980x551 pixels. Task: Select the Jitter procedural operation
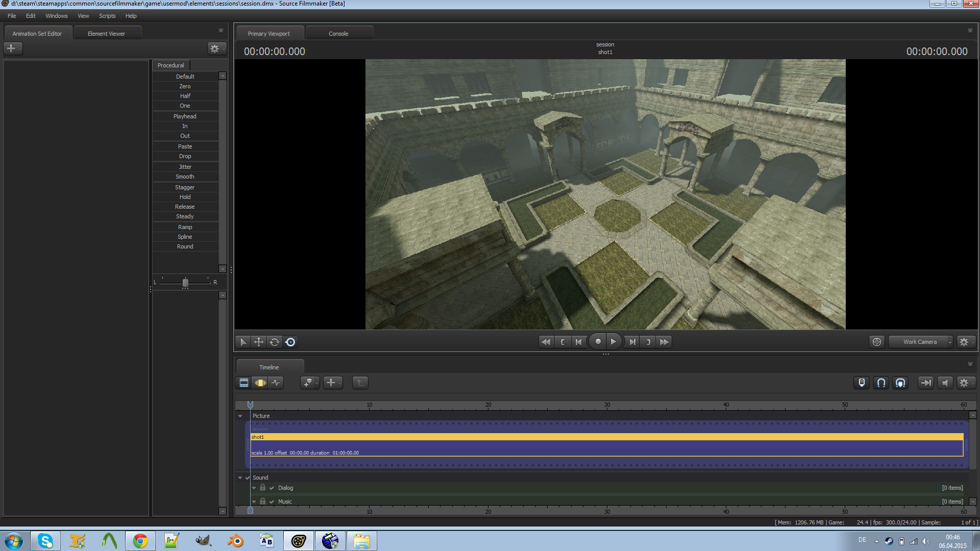(185, 166)
